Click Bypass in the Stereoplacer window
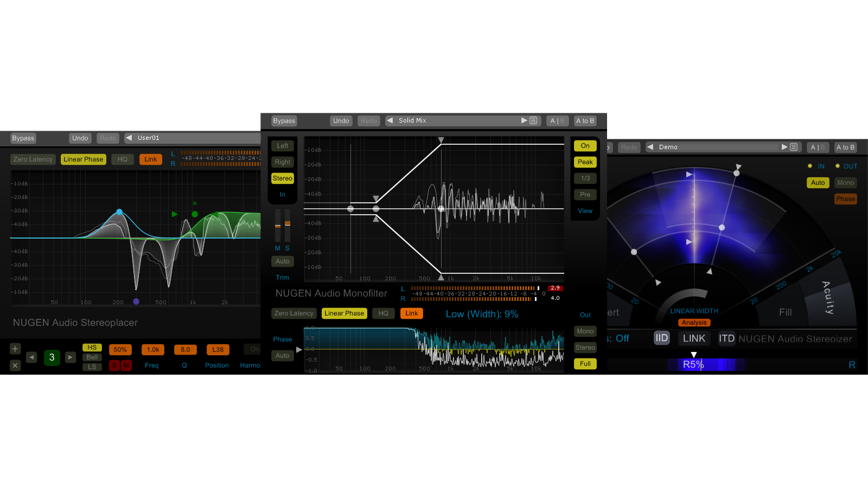The image size is (868, 488). (23, 138)
